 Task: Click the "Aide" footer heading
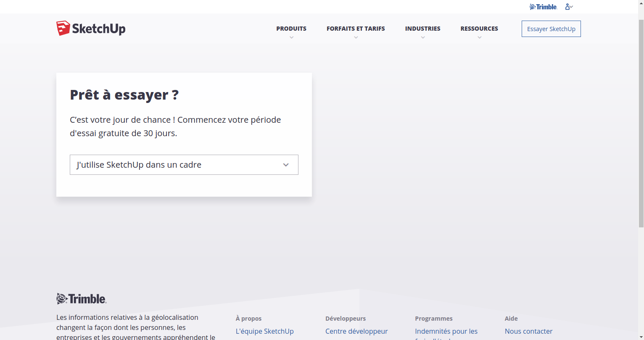[511, 319]
